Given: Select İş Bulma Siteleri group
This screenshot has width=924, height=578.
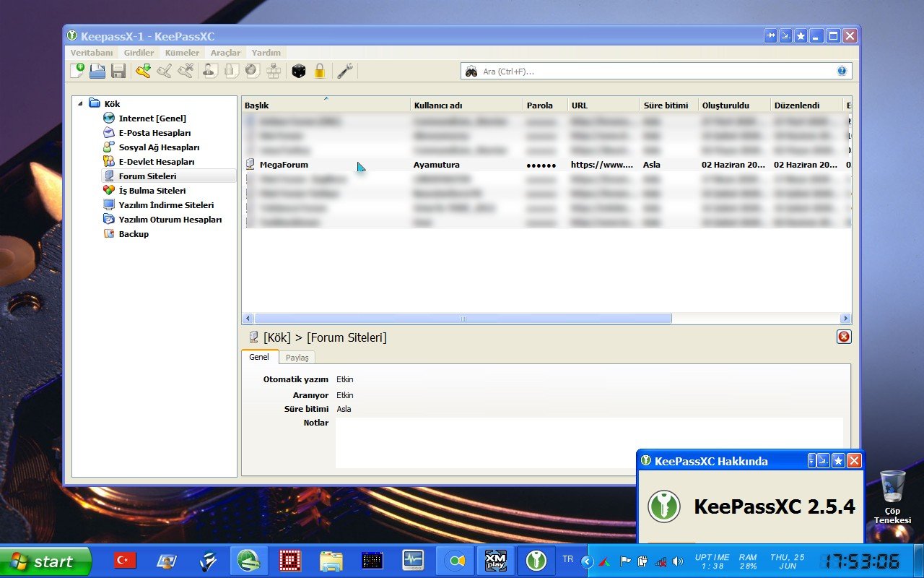Looking at the screenshot, I should (152, 191).
